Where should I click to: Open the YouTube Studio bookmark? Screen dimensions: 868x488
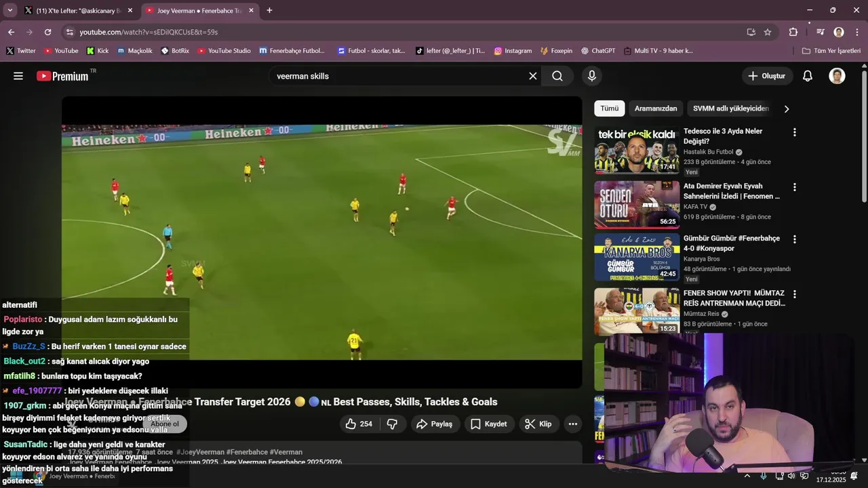pyautogui.click(x=224, y=51)
